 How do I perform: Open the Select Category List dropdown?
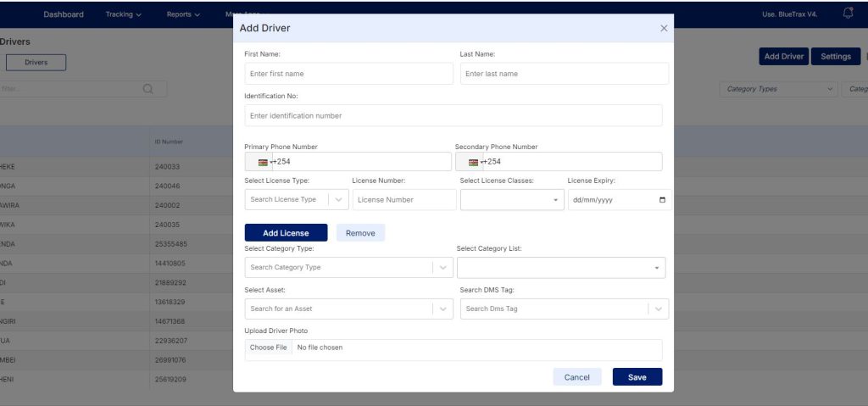click(x=656, y=268)
